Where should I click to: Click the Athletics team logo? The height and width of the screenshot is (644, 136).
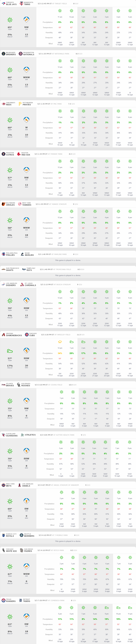(23, 435)
